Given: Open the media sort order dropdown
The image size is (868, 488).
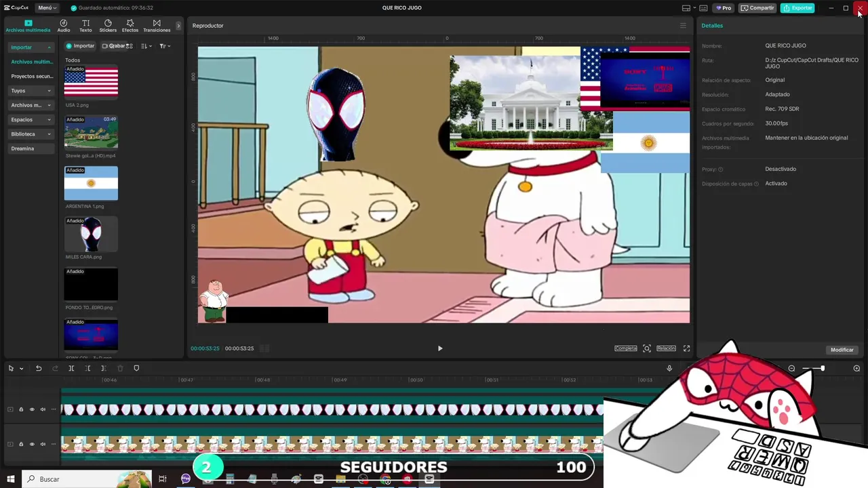Looking at the screenshot, I should tap(146, 46).
